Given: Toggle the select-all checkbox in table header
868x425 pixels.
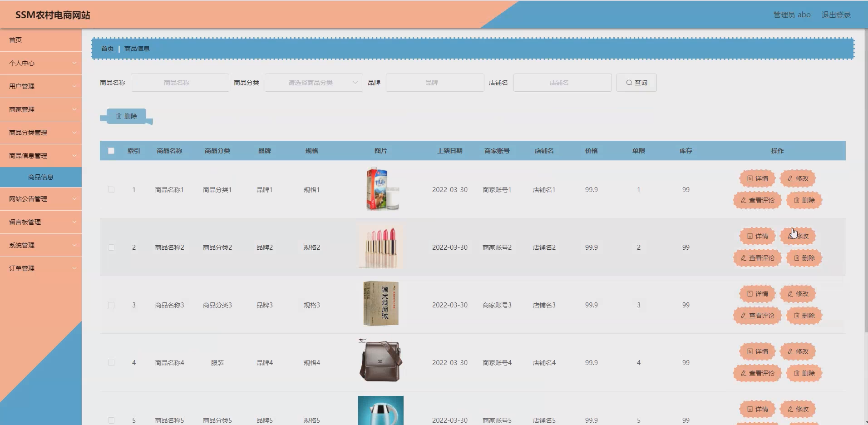Looking at the screenshot, I should pos(111,151).
